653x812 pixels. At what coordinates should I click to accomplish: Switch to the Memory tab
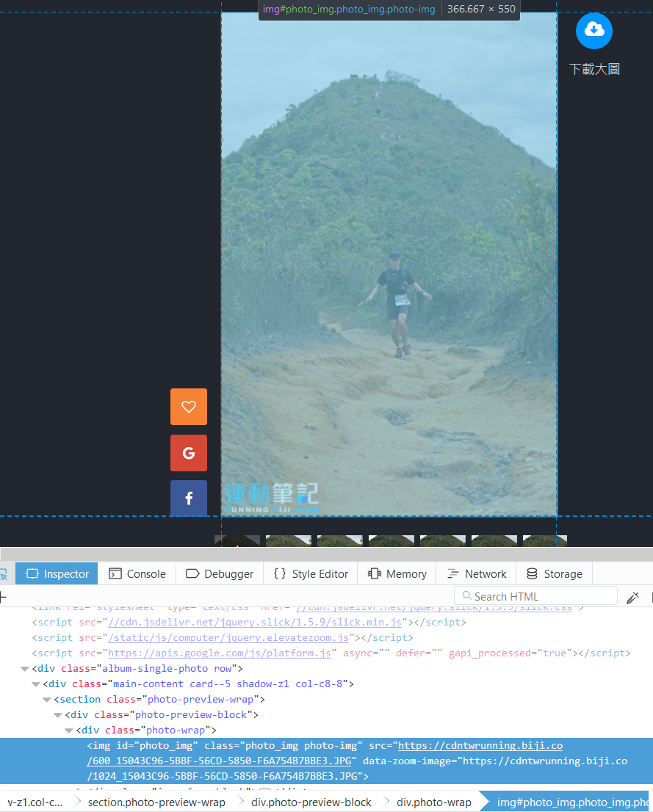(397, 574)
